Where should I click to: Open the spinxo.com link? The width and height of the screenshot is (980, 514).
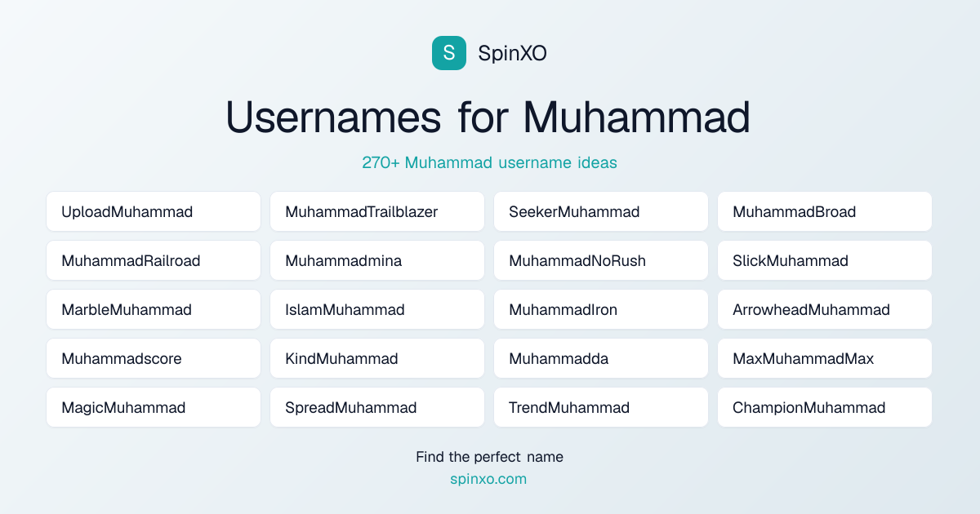488,479
